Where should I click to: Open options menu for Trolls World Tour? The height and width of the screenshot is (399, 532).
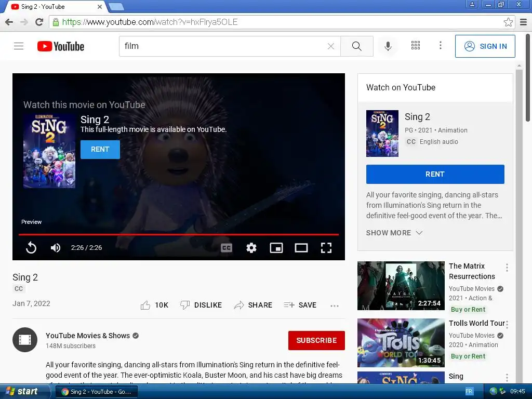(x=507, y=325)
